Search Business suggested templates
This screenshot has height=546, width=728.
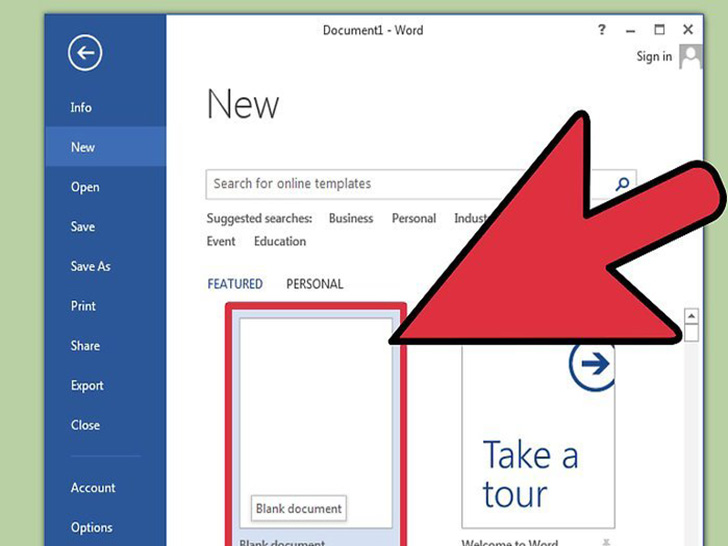pyautogui.click(x=351, y=219)
